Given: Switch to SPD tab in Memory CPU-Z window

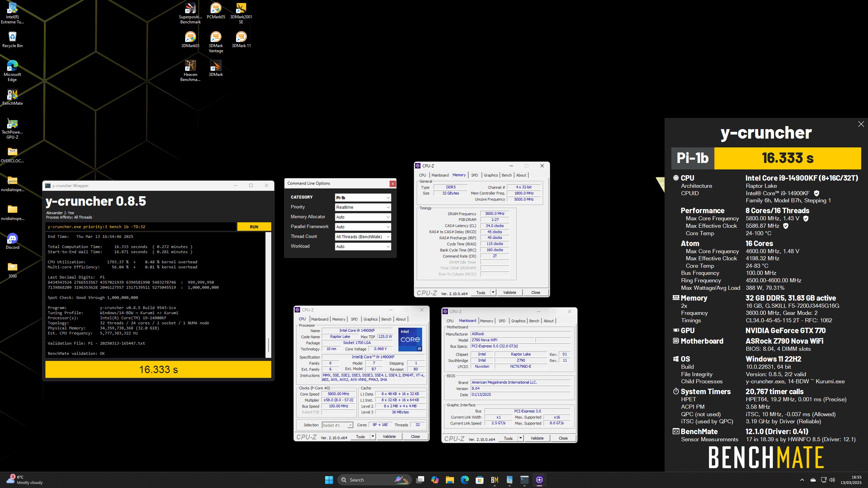Looking at the screenshot, I should pos(474,175).
